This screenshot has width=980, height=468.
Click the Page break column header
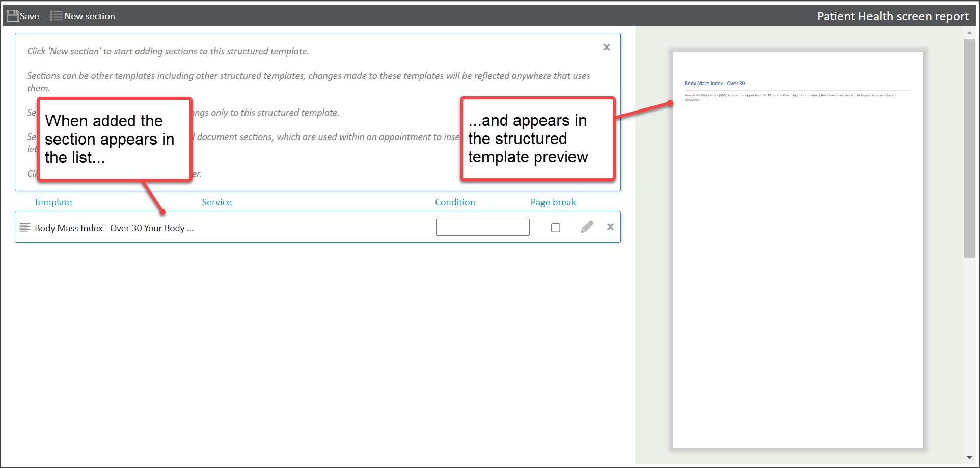[553, 202]
